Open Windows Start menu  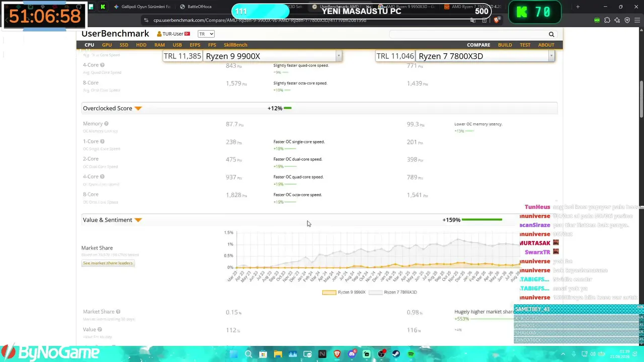click(x=233, y=354)
